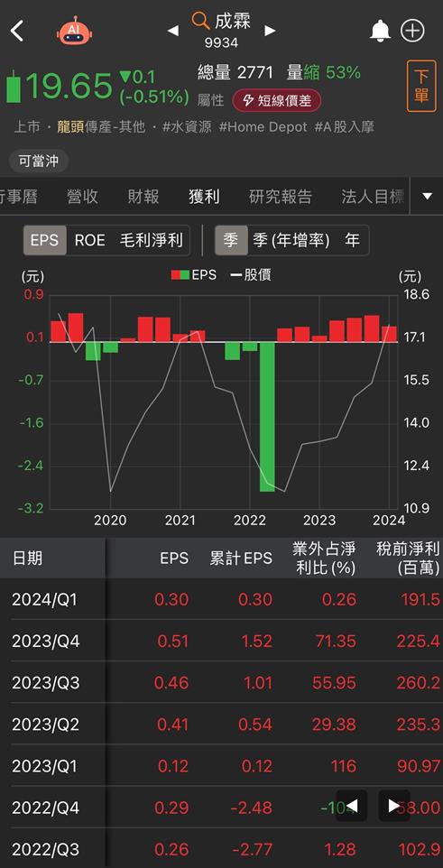
Task: Switch to the 事曆 calendar tab
Action: click(x=19, y=197)
